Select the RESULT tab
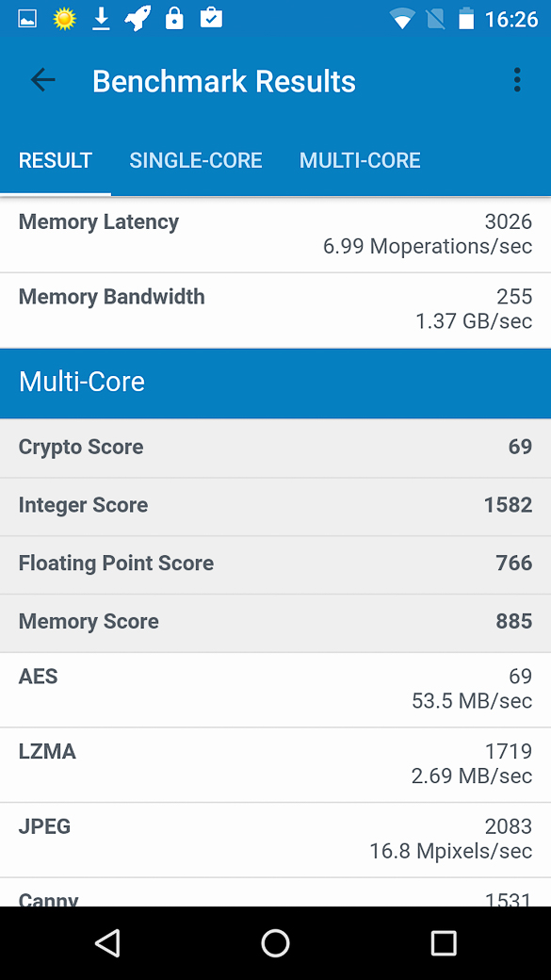The image size is (551, 980). click(x=56, y=160)
